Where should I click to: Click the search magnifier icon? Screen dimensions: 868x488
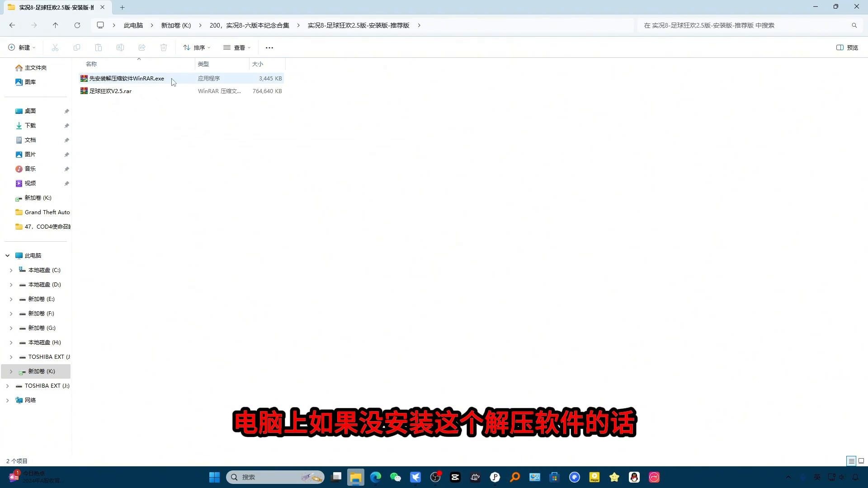point(854,25)
